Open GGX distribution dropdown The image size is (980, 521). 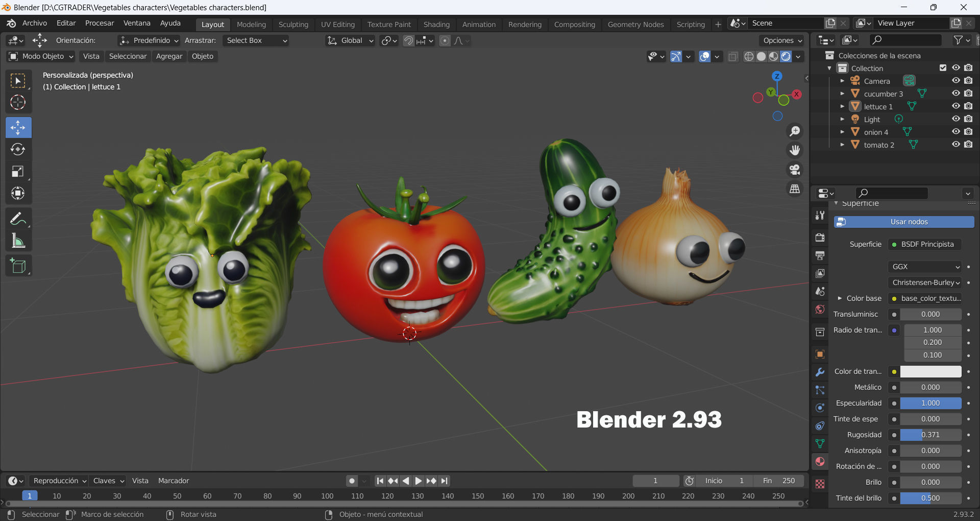[925, 267]
